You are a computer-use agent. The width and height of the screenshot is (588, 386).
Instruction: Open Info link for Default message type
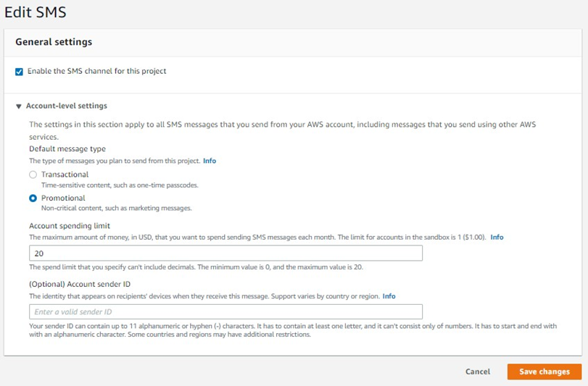(210, 161)
